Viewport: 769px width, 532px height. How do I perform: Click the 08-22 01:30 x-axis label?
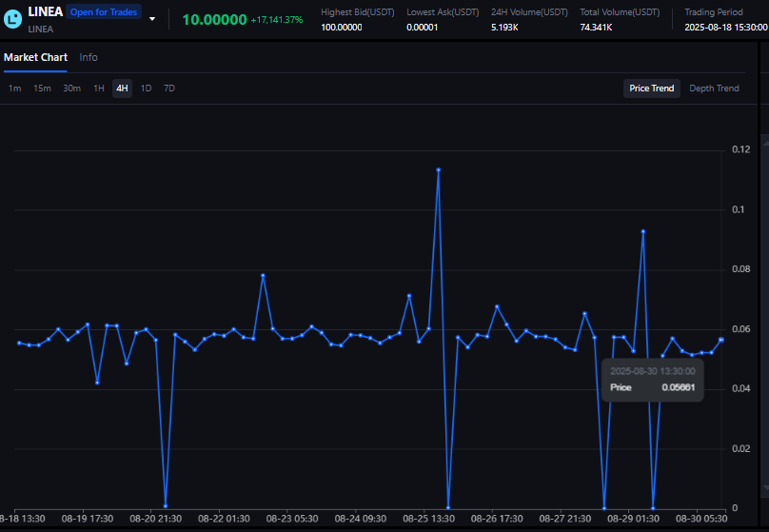(x=224, y=519)
